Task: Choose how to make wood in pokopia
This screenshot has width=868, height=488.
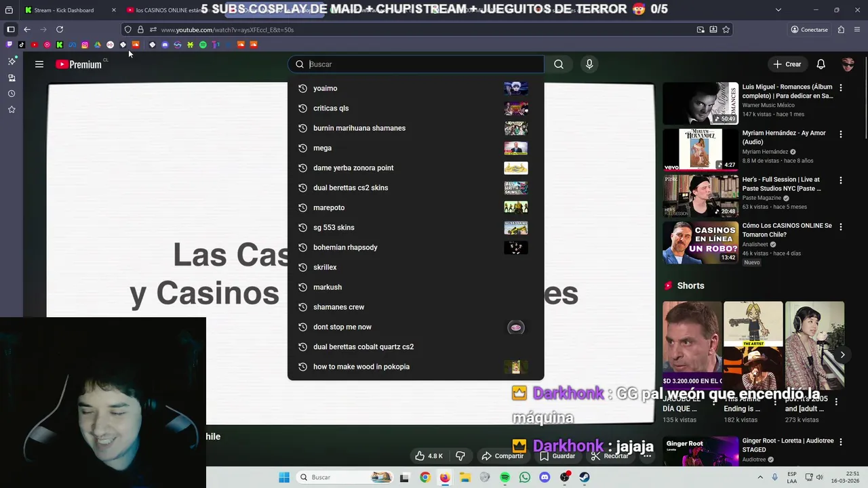Action: (x=416, y=367)
